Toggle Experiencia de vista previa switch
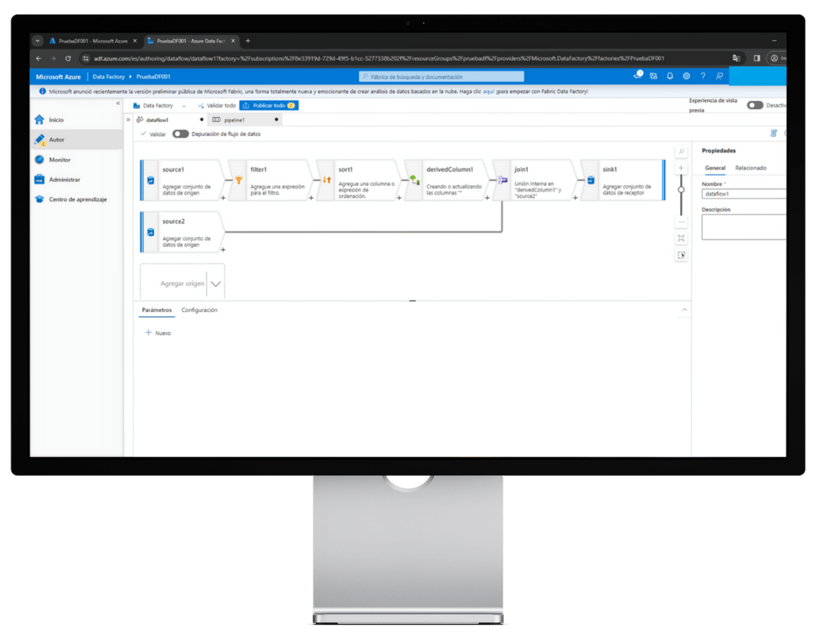Screen dimensions: 816x644 click(x=755, y=105)
